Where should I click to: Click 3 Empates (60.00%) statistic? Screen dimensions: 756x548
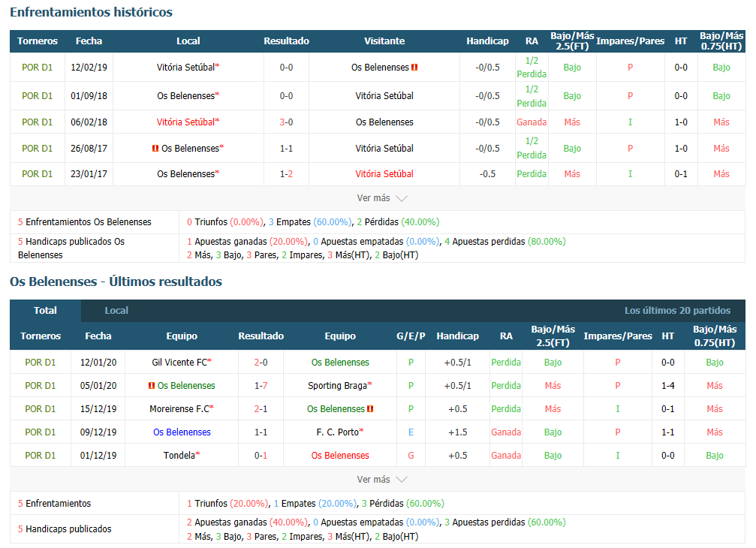coord(310,222)
